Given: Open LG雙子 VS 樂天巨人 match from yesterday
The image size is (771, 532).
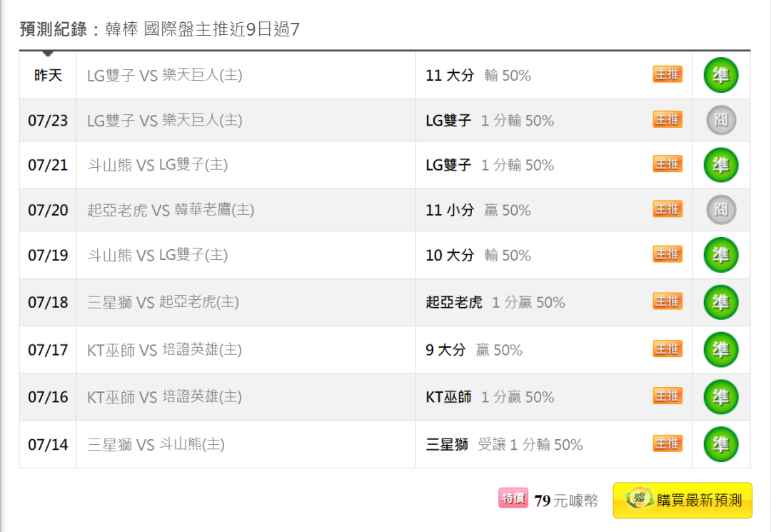Looking at the screenshot, I should (165, 75).
